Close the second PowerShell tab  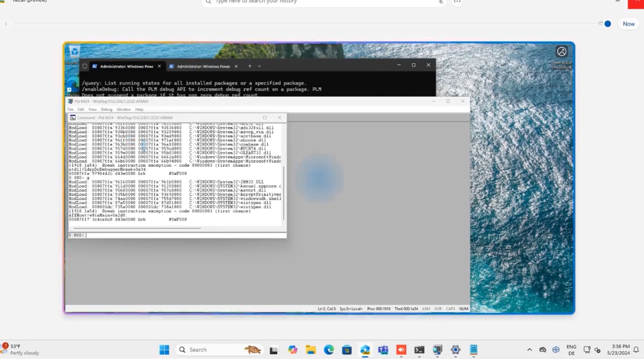tap(236, 66)
